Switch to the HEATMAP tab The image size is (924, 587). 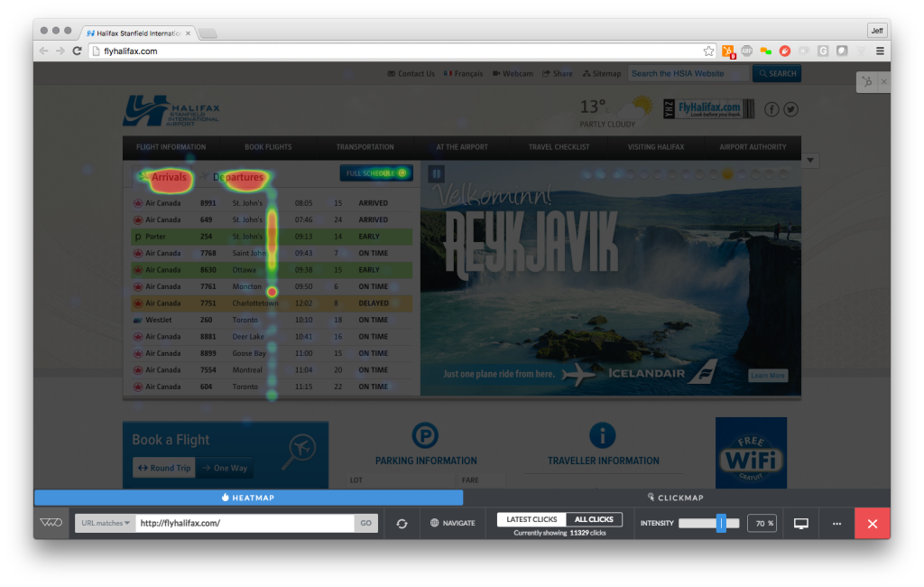248,498
